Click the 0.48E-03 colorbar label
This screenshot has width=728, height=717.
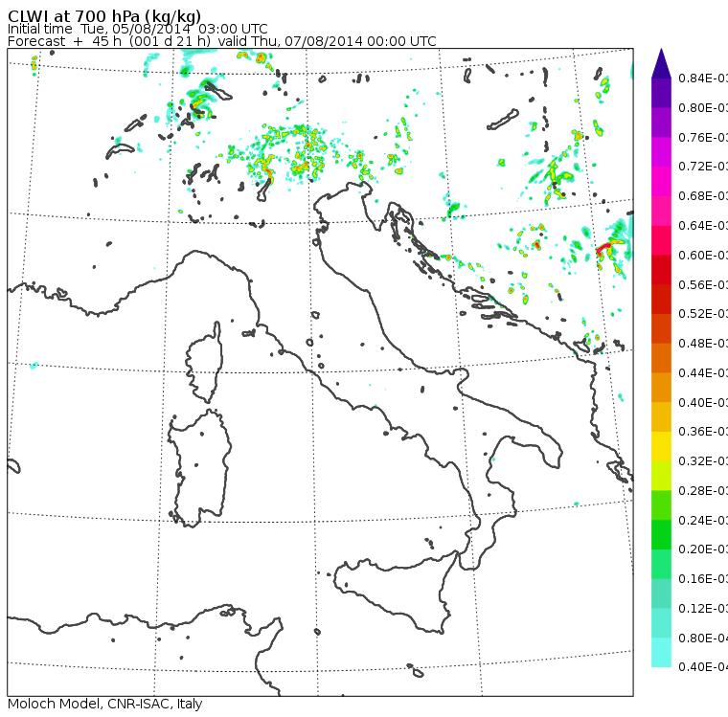click(703, 344)
